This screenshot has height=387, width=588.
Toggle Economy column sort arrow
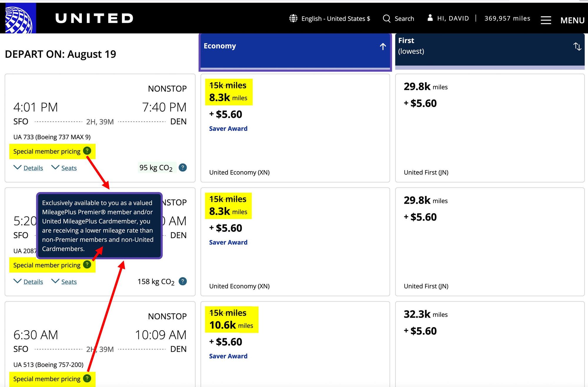[383, 46]
